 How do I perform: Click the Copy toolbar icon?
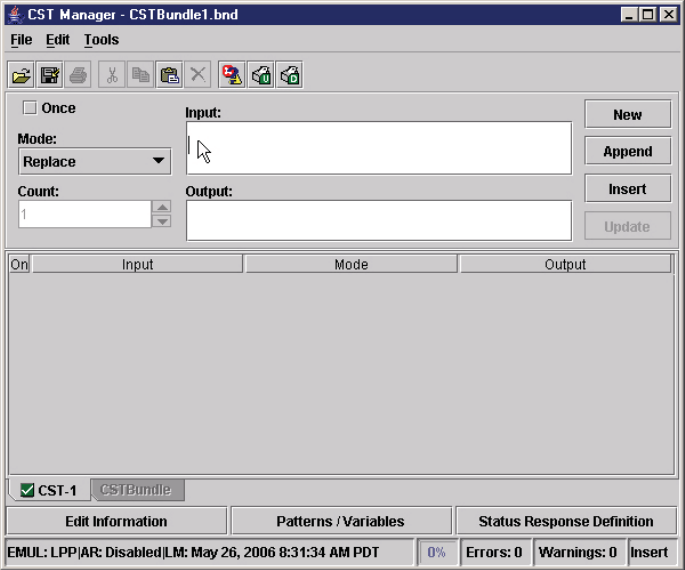[141, 75]
